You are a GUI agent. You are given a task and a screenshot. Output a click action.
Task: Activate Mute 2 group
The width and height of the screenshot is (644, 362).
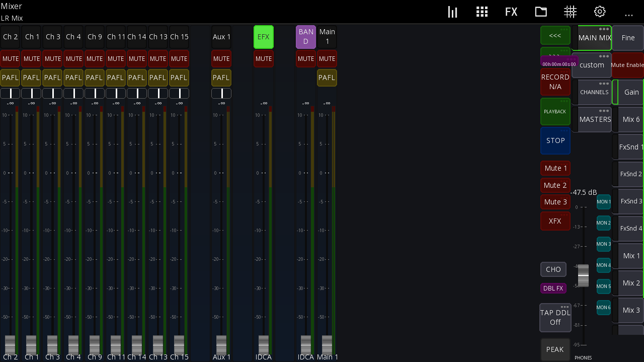(x=555, y=185)
